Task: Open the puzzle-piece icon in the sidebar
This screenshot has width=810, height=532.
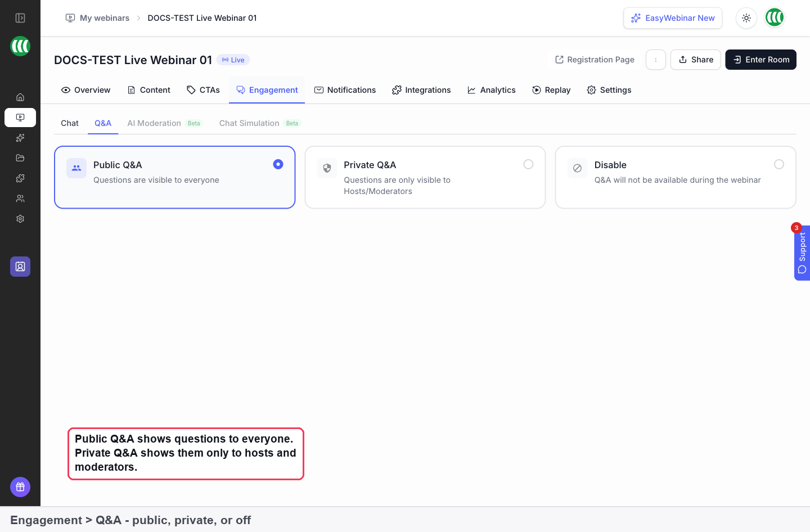Action: tap(20, 178)
